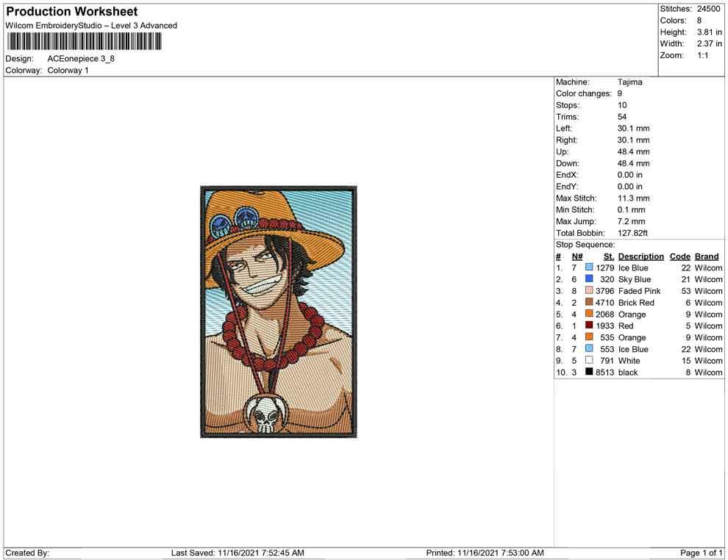Image resolution: width=728 pixels, height=560 pixels.
Task: Click the Description column header
Action: click(640, 256)
